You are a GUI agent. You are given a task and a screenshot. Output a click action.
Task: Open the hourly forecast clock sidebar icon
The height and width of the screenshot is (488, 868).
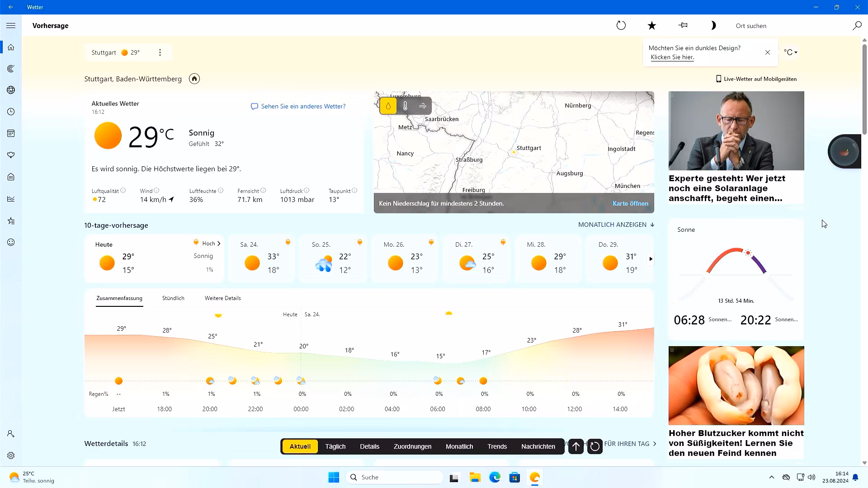(11, 112)
